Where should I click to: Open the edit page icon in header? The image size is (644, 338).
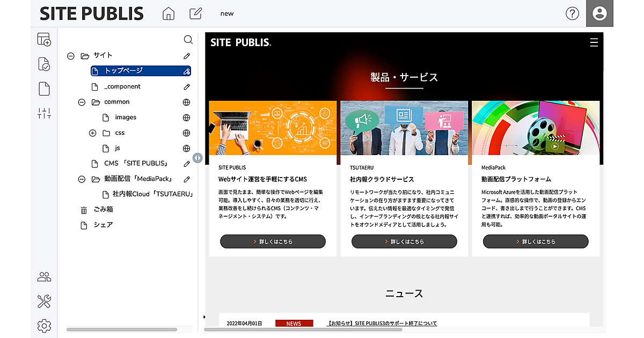click(x=196, y=13)
